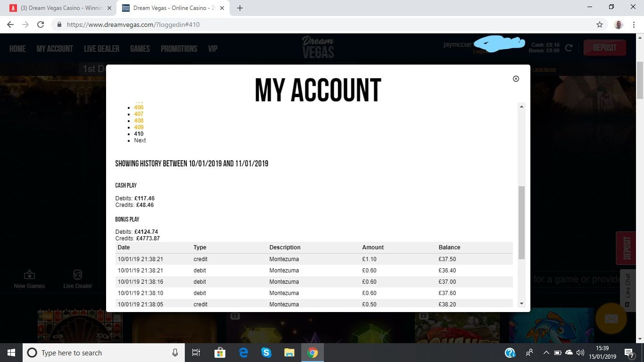Click the site padlock icon
The image size is (644, 362).
[x=59, y=25]
